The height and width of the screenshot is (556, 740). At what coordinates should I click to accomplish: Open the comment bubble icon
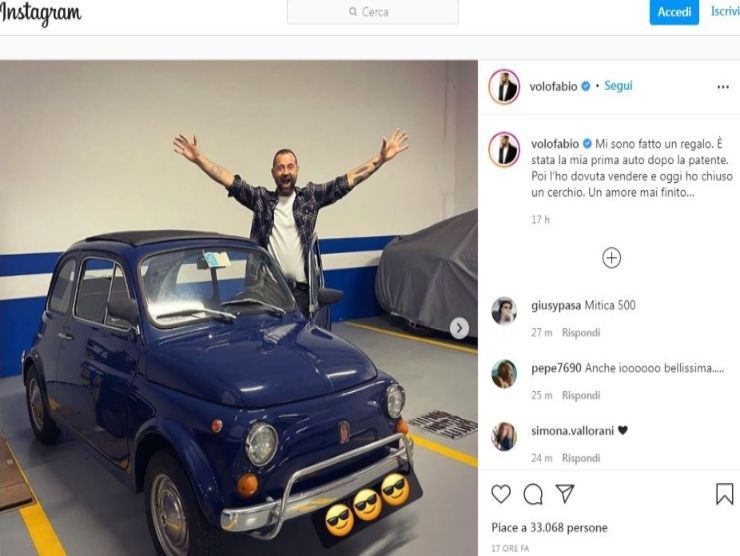point(533,493)
